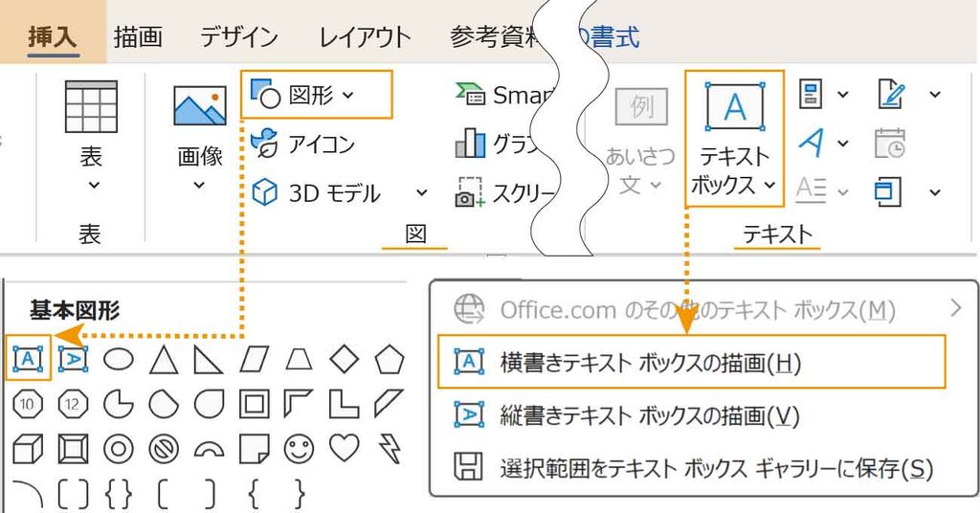
Task: Select the double brace shape
Action: pyautogui.click(x=118, y=494)
